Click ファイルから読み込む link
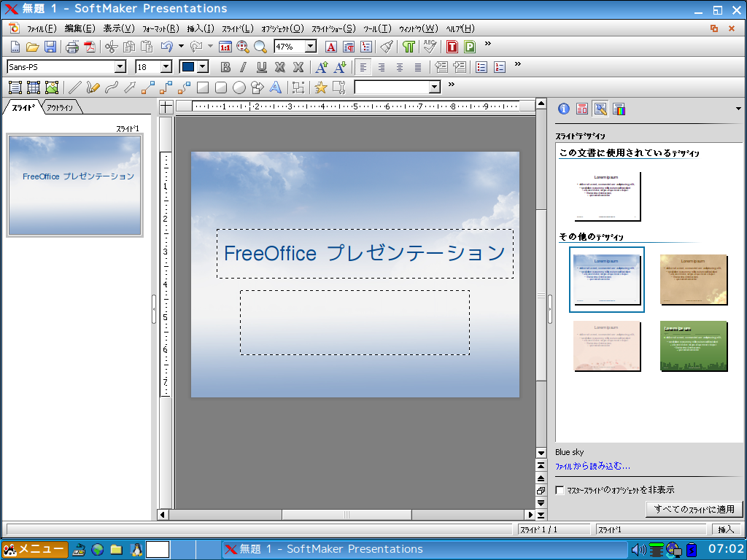747x560 pixels. (592, 466)
